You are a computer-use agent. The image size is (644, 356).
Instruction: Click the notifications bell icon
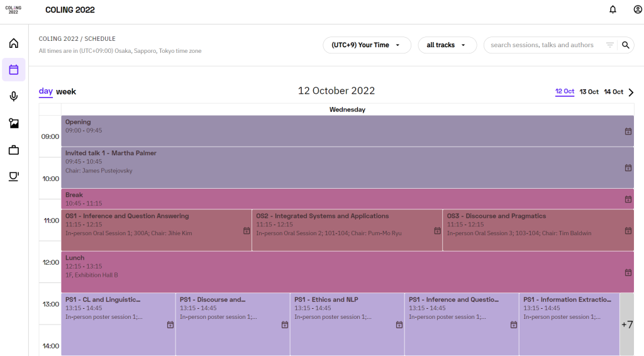click(613, 9)
